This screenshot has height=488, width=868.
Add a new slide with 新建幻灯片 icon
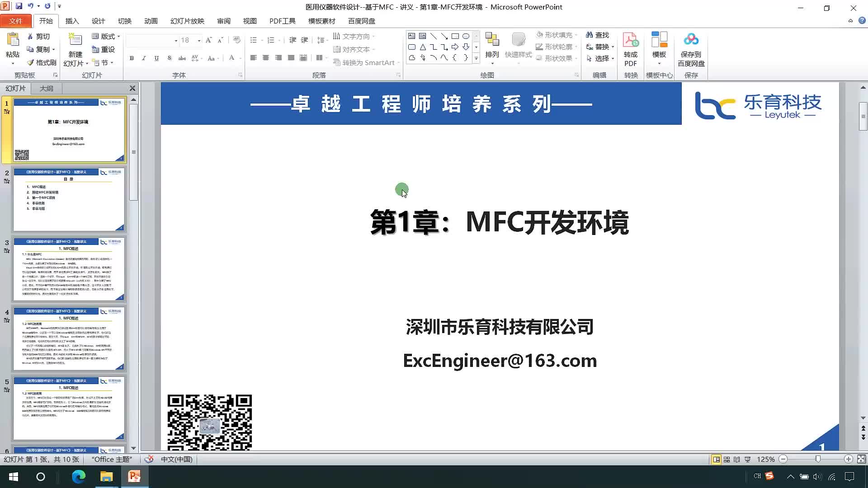pyautogui.click(x=75, y=40)
